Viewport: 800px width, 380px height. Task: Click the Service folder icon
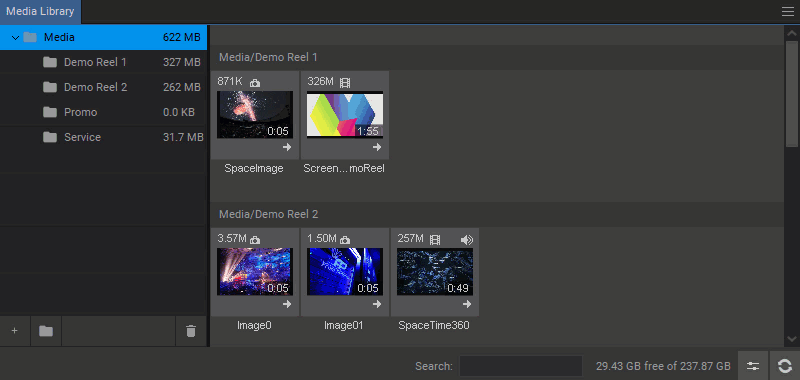coord(50,137)
